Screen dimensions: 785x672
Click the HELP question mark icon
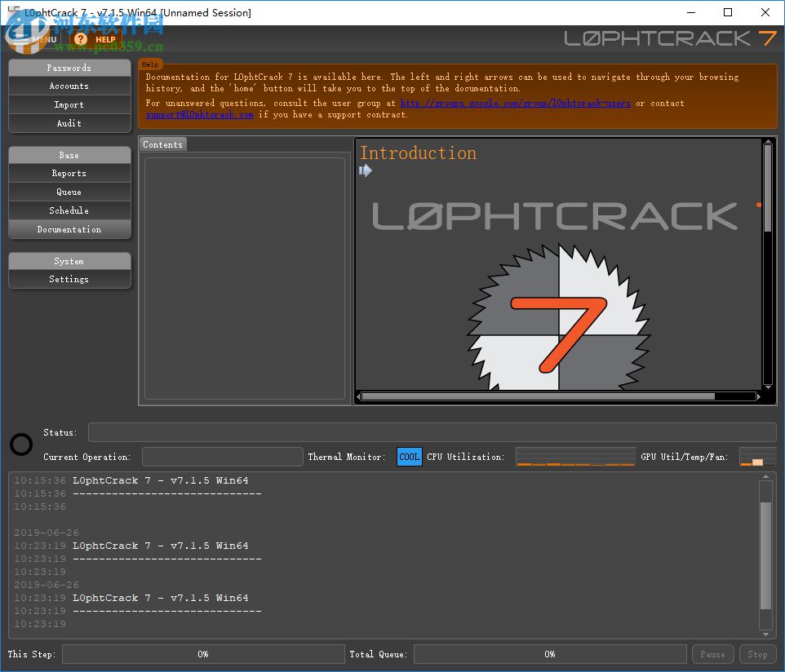coord(79,38)
